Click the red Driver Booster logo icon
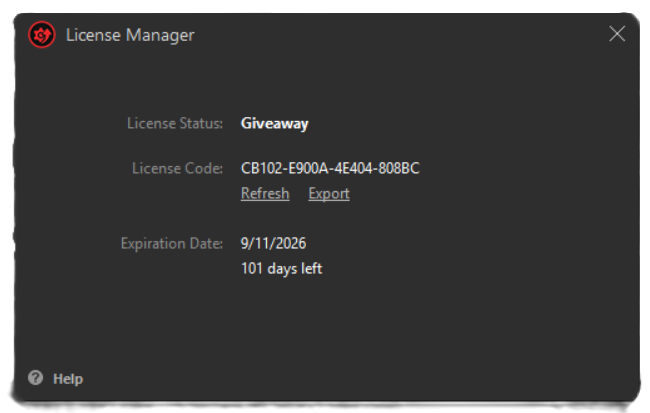Image resolution: width=650 pixels, height=413 pixels. (41, 35)
